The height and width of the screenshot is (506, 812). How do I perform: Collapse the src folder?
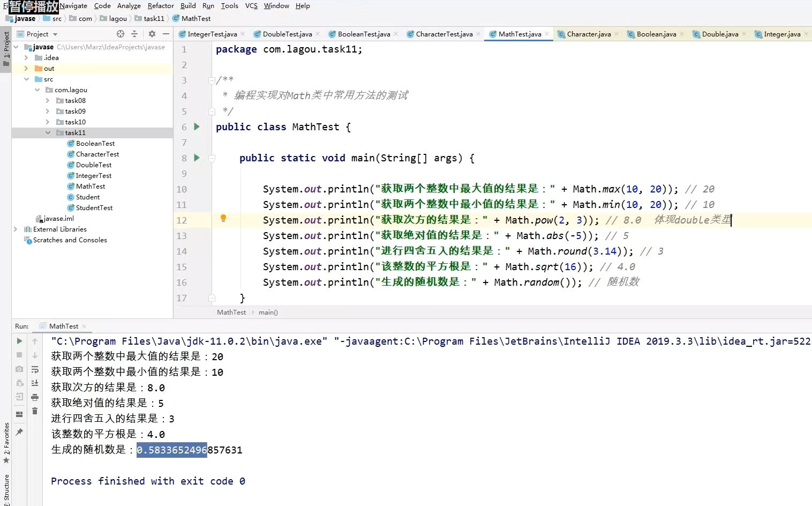pyautogui.click(x=26, y=79)
